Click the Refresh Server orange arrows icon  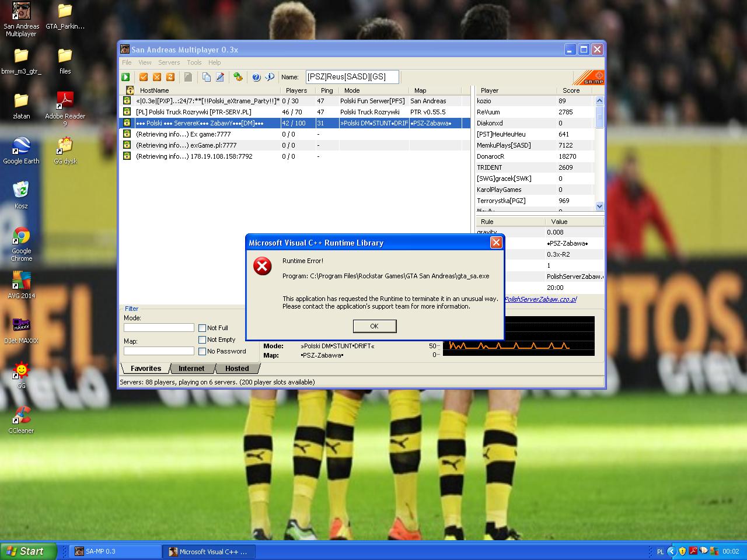[170, 77]
